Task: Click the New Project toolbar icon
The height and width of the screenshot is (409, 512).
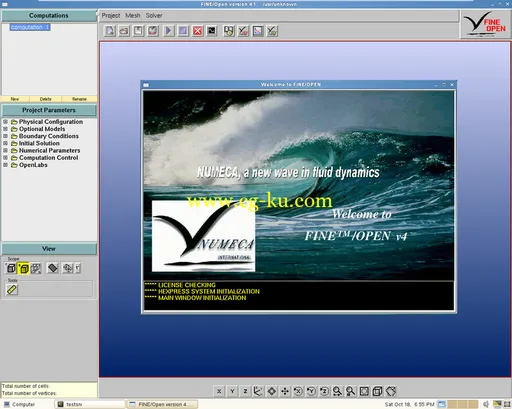Action: coord(110,31)
